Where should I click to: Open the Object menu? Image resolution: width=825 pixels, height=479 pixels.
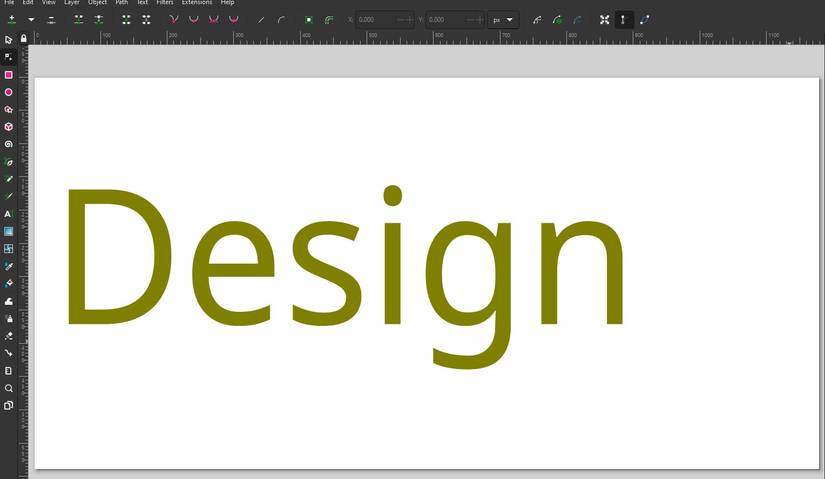coord(97,3)
